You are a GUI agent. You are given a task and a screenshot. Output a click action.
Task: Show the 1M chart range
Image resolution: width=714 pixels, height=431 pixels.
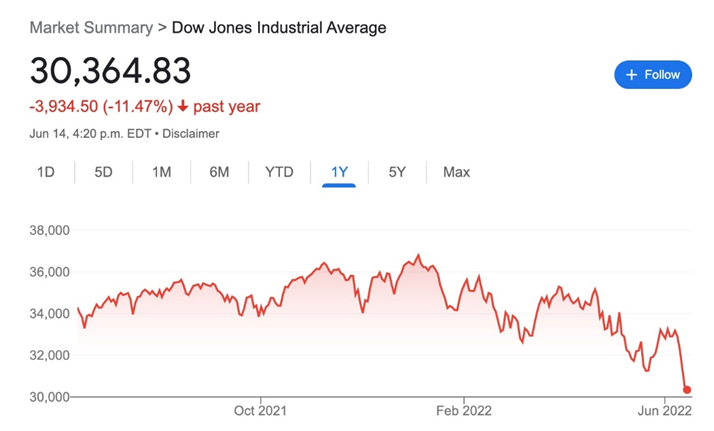[161, 172]
